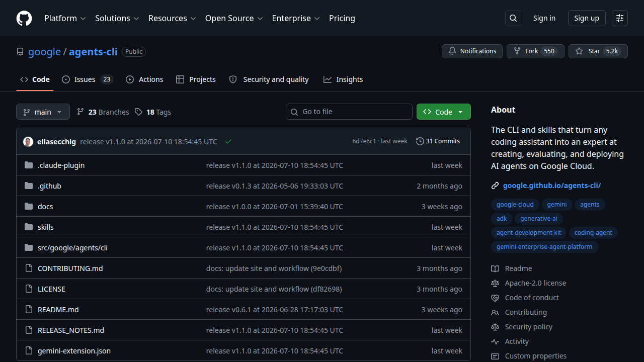Click the RELEASE_NOTES.md file icon
The image size is (644, 362).
tap(29, 330)
